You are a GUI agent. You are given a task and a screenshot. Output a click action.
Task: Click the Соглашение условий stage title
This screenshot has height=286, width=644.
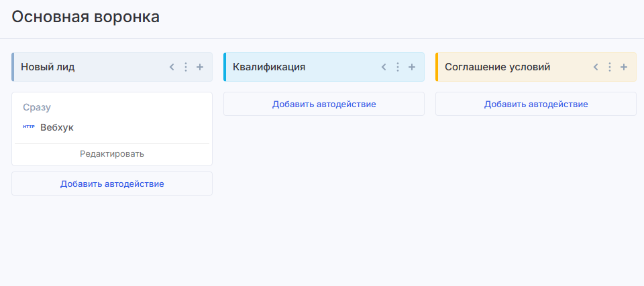coord(497,67)
